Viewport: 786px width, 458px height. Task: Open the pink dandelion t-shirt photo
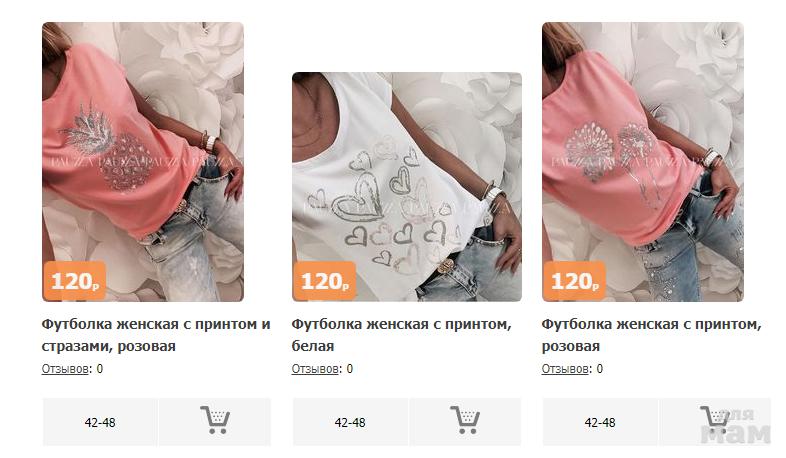click(x=643, y=161)
